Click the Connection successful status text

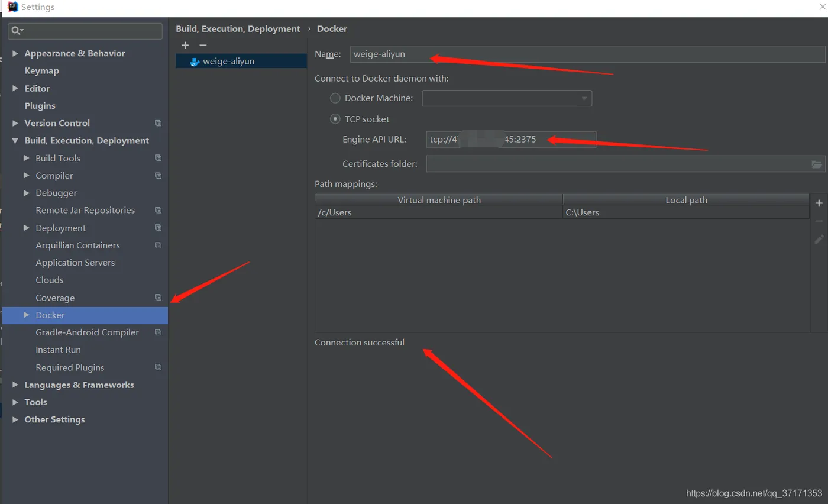click(360, 343)
